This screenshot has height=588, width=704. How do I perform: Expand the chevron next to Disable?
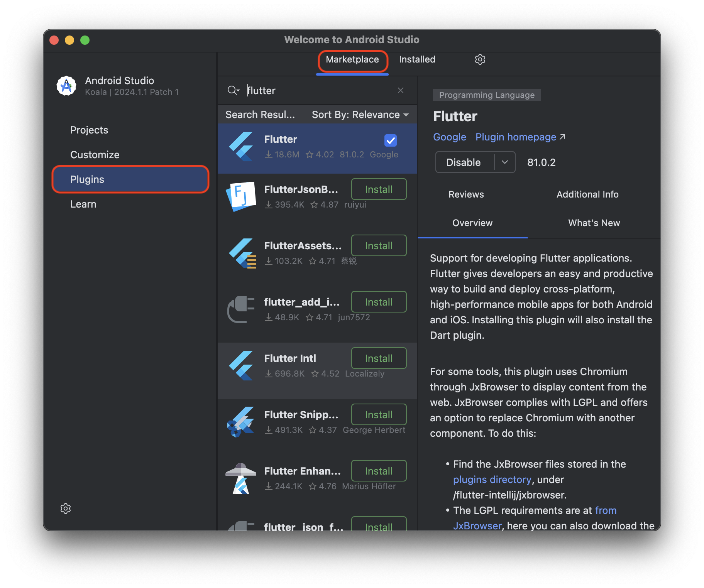point(504,162)
